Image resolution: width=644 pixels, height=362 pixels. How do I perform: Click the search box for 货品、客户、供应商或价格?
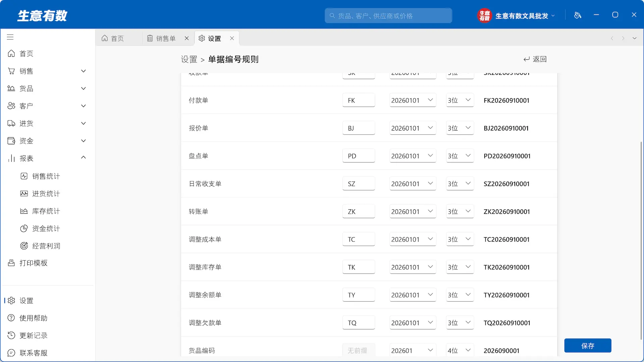click(388, 16)
